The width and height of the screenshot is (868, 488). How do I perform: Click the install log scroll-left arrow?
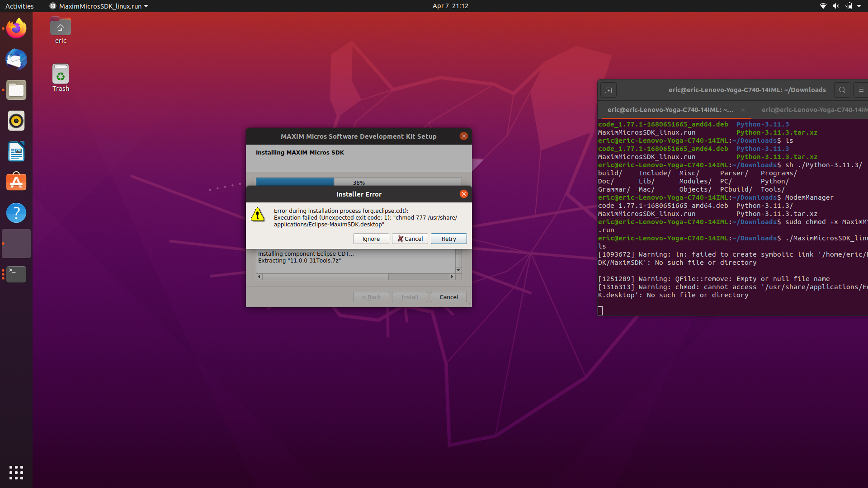[x=259, y=277]
